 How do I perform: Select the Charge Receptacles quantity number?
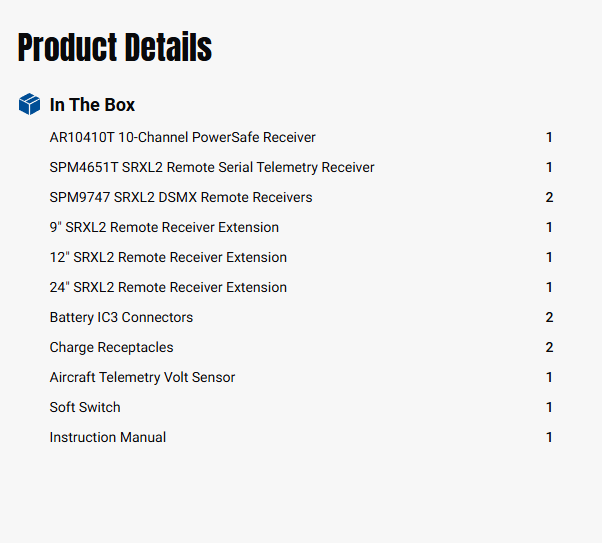pyautogui.click(x=549, y=347)
